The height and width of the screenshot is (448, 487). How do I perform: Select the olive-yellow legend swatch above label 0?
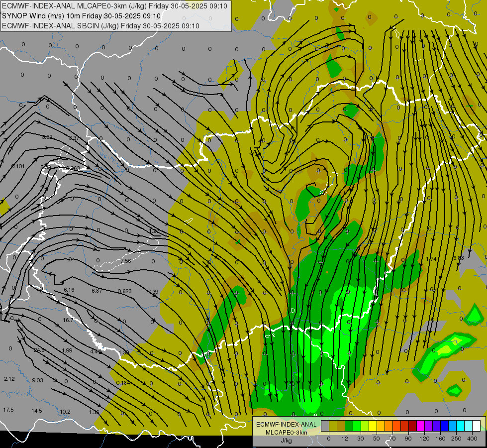coord(333,426)
